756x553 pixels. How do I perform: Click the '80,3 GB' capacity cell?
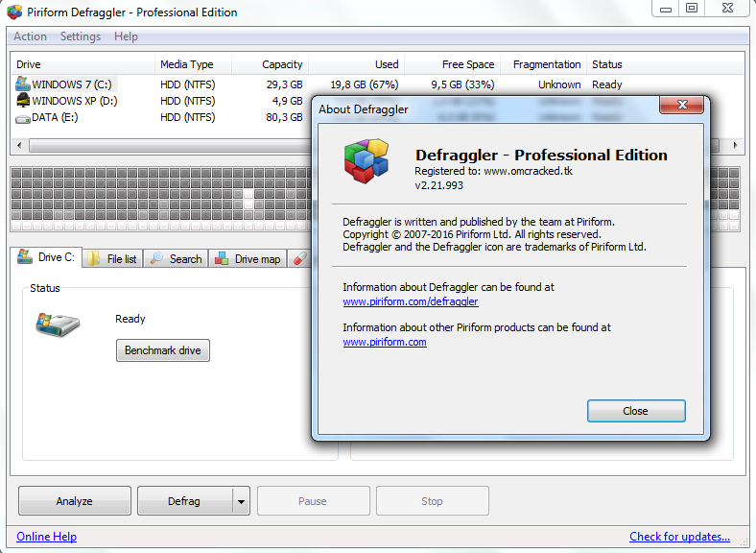285,117
